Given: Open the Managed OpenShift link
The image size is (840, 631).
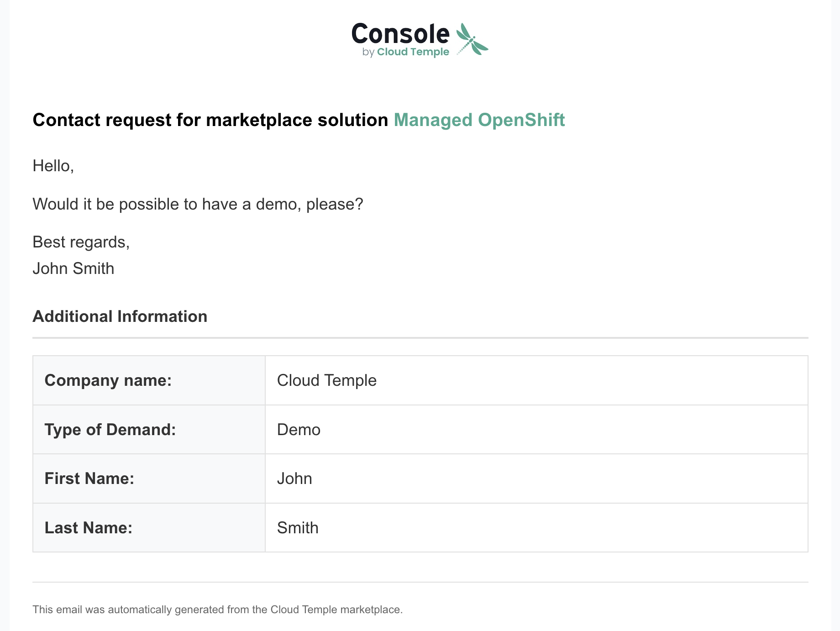Looking at the screenshot, I should pos(479,120).
